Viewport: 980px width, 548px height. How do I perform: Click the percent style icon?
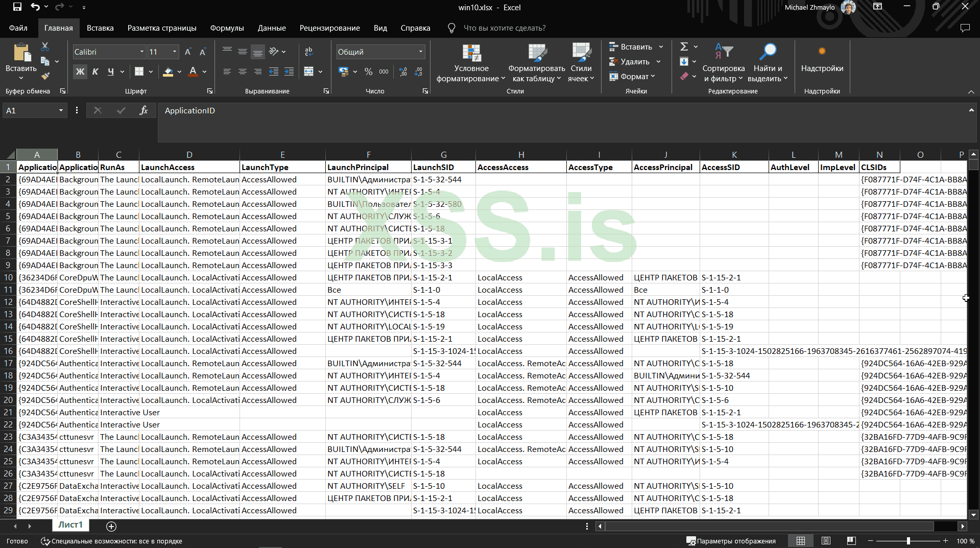(368, 72)
